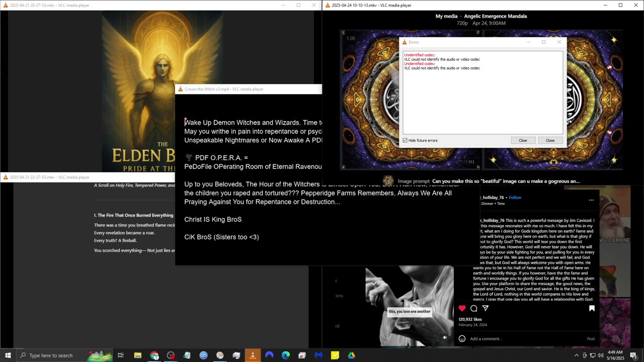This screenshot has height=362, width=644.
Task: Click The Fire That Once Burned Everything heading
Action: click(134, 215)
